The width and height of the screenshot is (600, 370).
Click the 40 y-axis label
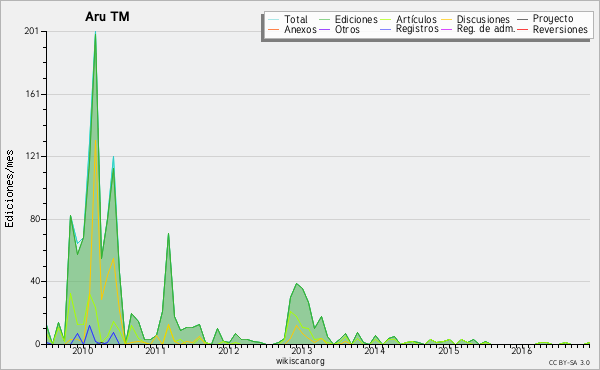pyautogui.click(x=35, y=281)
